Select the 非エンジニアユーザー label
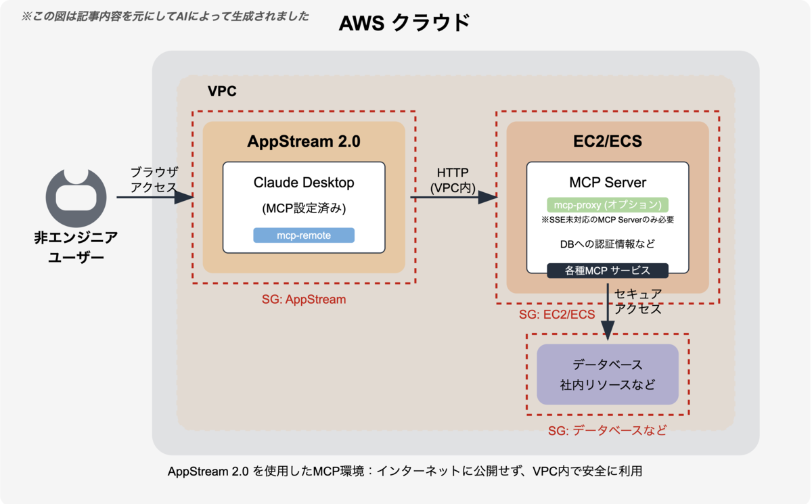Viewport: 812px width, 504px height. [76, 248]
